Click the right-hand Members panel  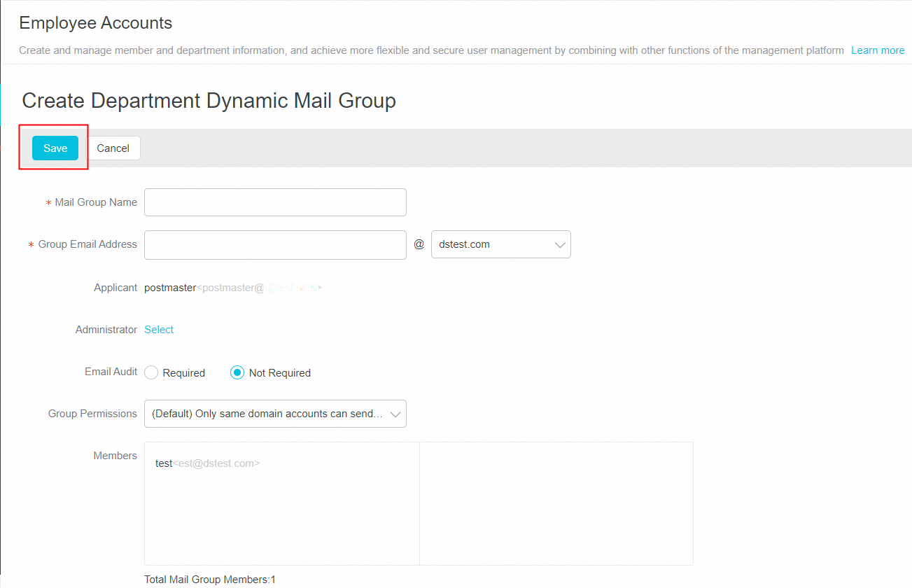[556, 503]
